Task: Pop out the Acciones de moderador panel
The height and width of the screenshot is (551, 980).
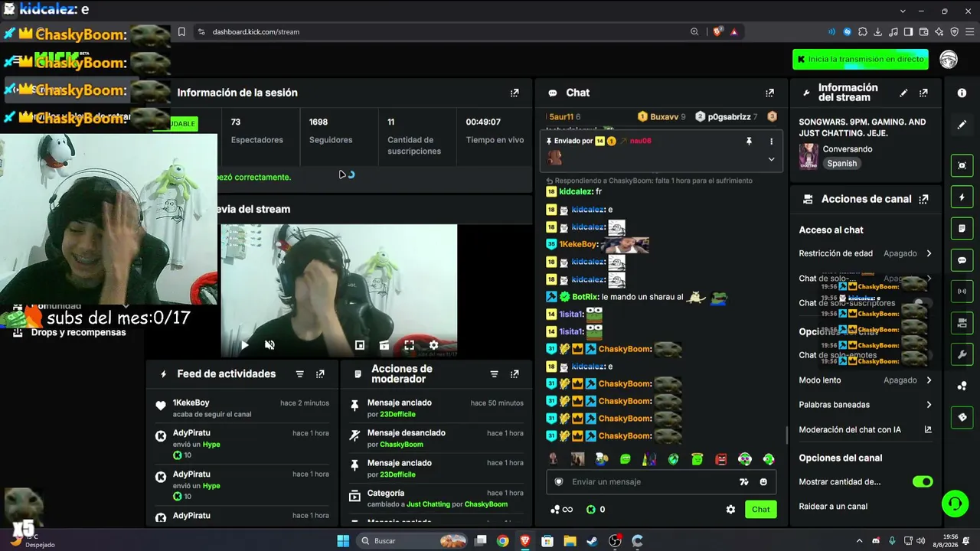Action: 514,374
